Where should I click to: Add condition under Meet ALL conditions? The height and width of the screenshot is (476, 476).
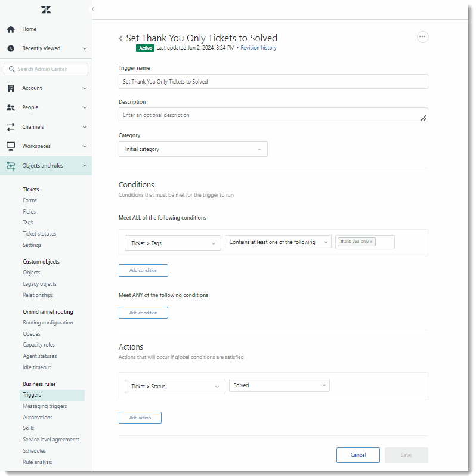143,270
